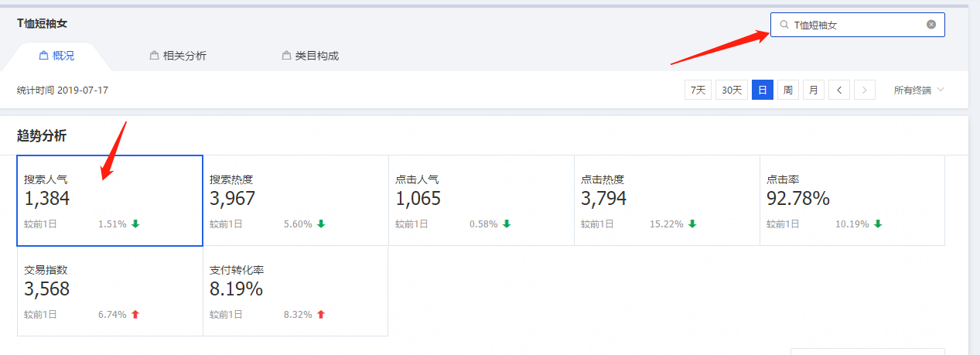The image size is (980, 355).
Task: Clear the search box with the X icon
Action: [x=931, y=25]
